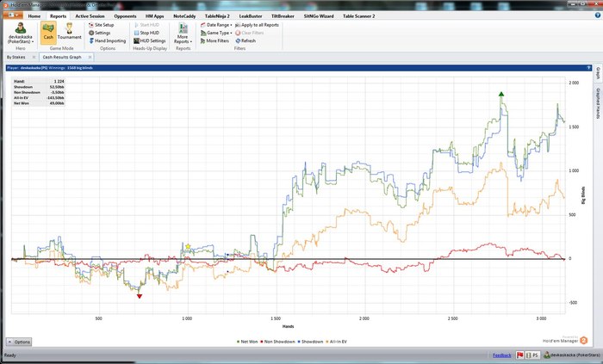Click the 'Winnings: 1568 big blinds' header text

click(x=71, y=68)
